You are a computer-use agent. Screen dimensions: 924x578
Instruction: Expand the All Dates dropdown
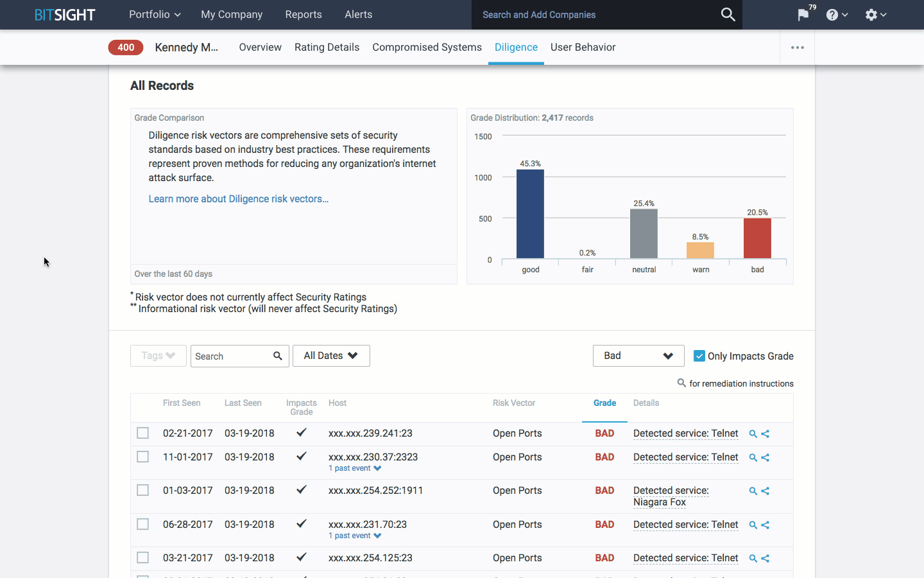pyautogui.click(x=331, y=356)
